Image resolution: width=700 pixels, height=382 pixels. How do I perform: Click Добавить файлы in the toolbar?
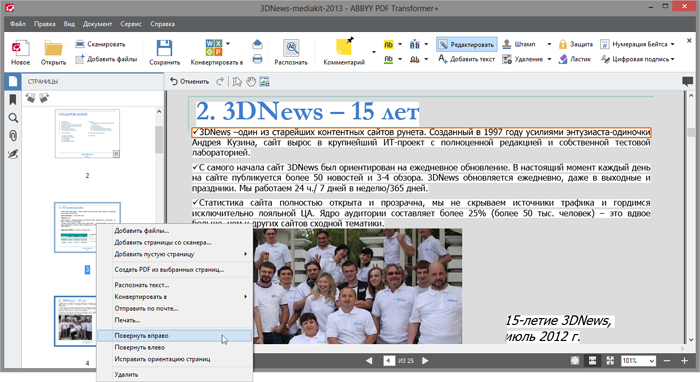(x=106, y=59)
